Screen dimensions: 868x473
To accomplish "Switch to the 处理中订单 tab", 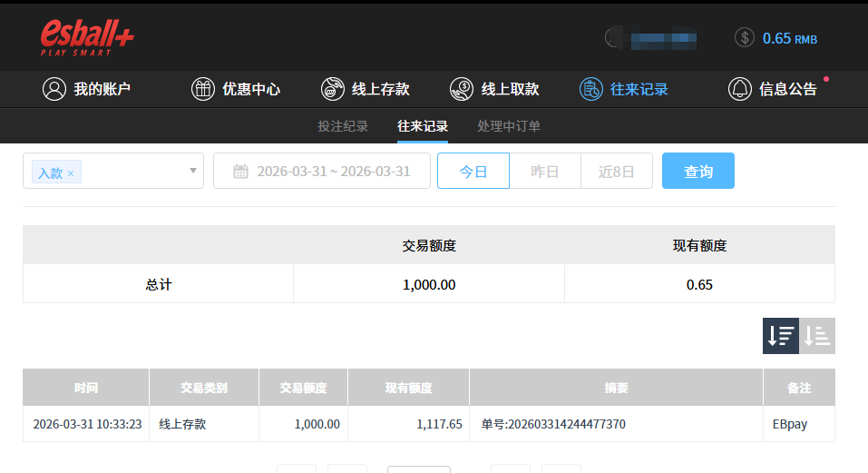I will (509, 126).
